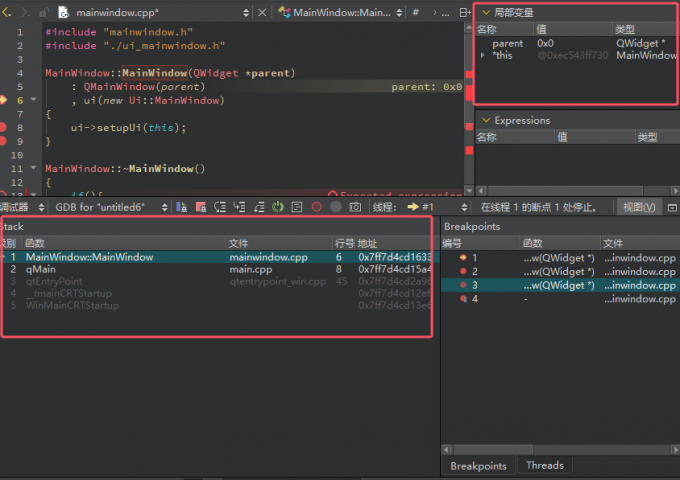
Task: Click the camera snapshot icon in debug toolbar
Action: point(354,207)
